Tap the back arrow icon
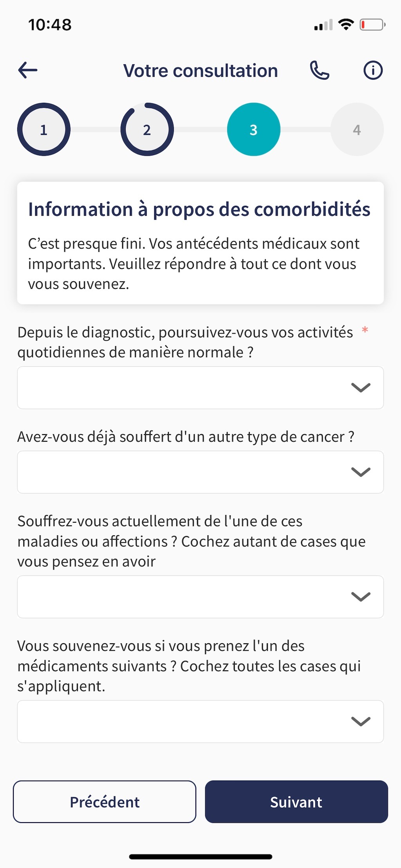This screenshot has width=401, height=868. (x=28, y=70)
